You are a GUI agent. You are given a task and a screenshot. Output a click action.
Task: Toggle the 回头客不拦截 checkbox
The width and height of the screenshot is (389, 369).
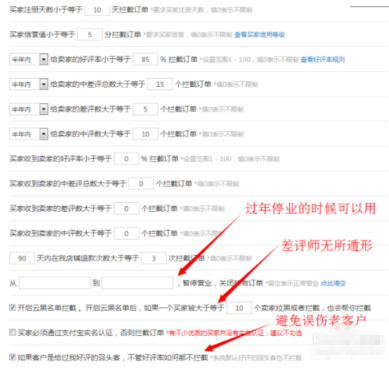tap(12, 357)
